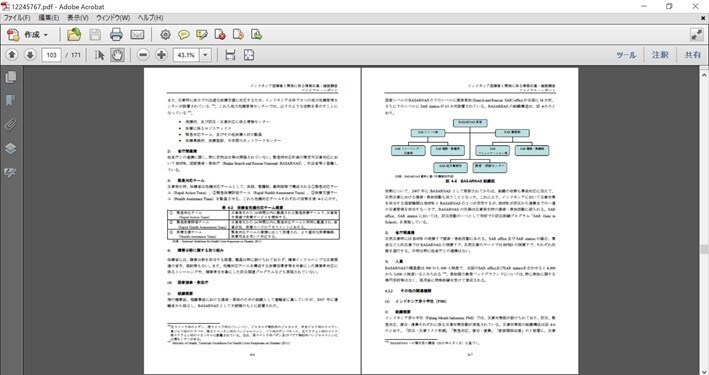Viewport: 709px width, 375px height.
Task: Close the document with menu bar X
Action: coord(703,18)
